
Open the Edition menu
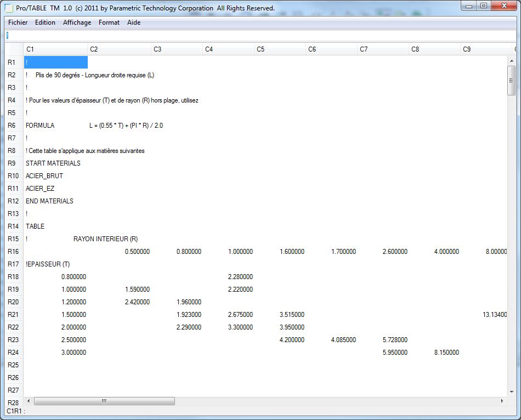pyautogui.click(x=45, y=22)
